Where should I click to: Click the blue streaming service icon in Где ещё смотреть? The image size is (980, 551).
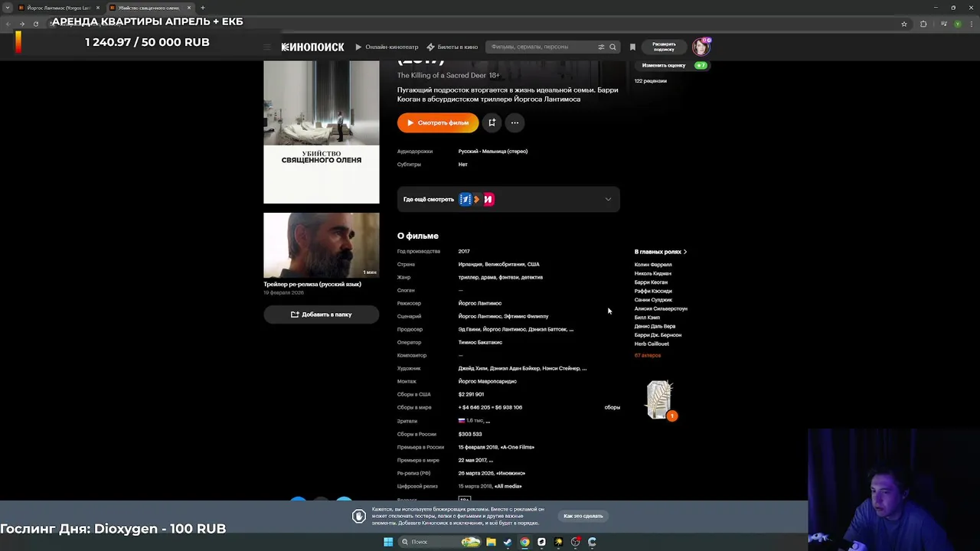point(465,200)
